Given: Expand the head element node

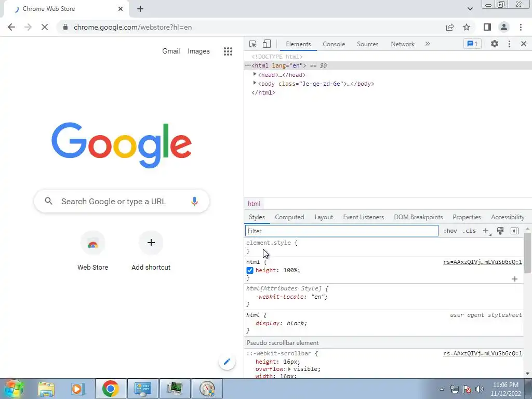Looking at the screenshot, I should pyautogui.click(x=255, y=74).
